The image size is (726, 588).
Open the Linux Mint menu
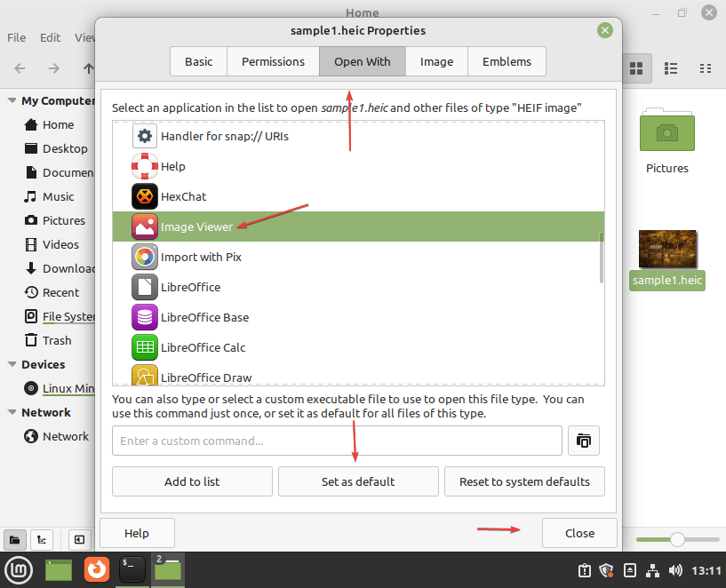click(18, 569)
